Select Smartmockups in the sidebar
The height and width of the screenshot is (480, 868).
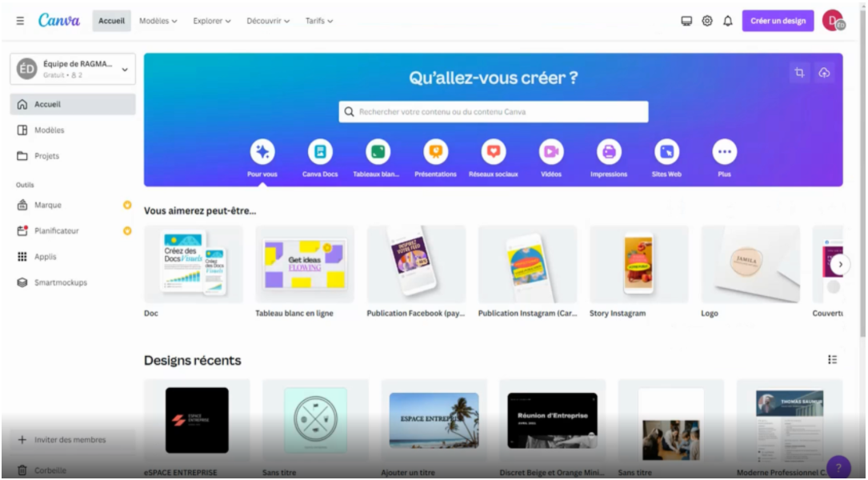coord(60,282)
